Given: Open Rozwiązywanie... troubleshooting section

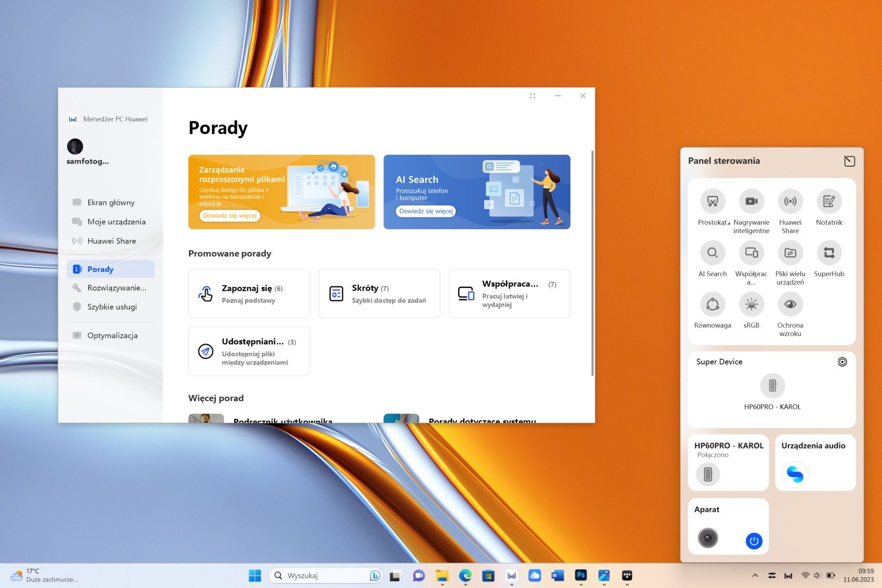Looking at the screenshot, I should coord(111,288).
